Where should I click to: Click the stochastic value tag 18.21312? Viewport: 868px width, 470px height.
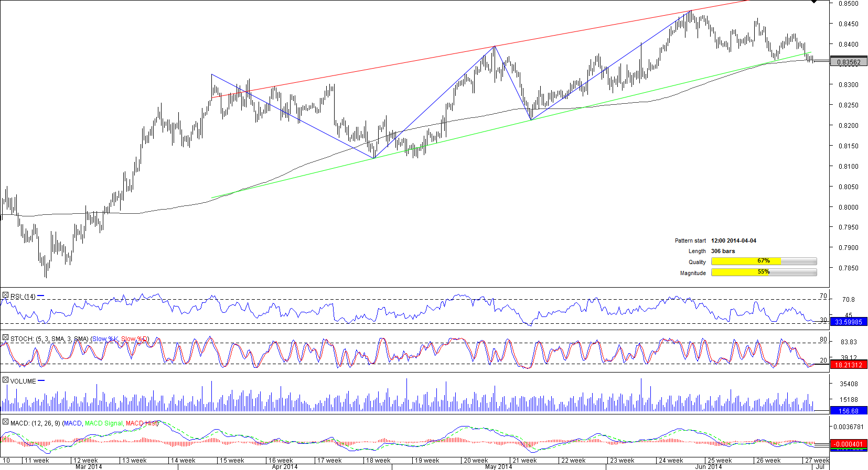point(848,365)
